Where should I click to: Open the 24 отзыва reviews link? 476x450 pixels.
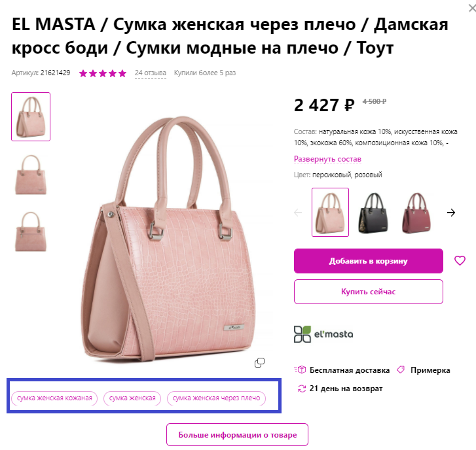151,73
